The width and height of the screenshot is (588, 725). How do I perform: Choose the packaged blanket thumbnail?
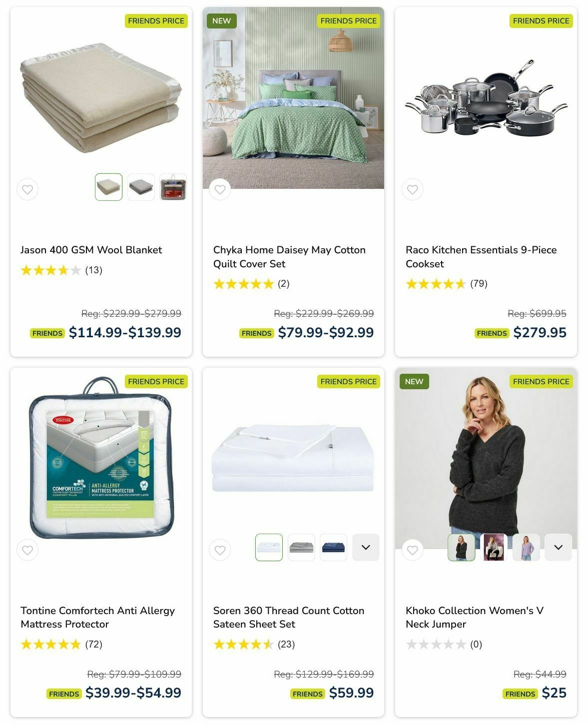click(x=173, y=187)
